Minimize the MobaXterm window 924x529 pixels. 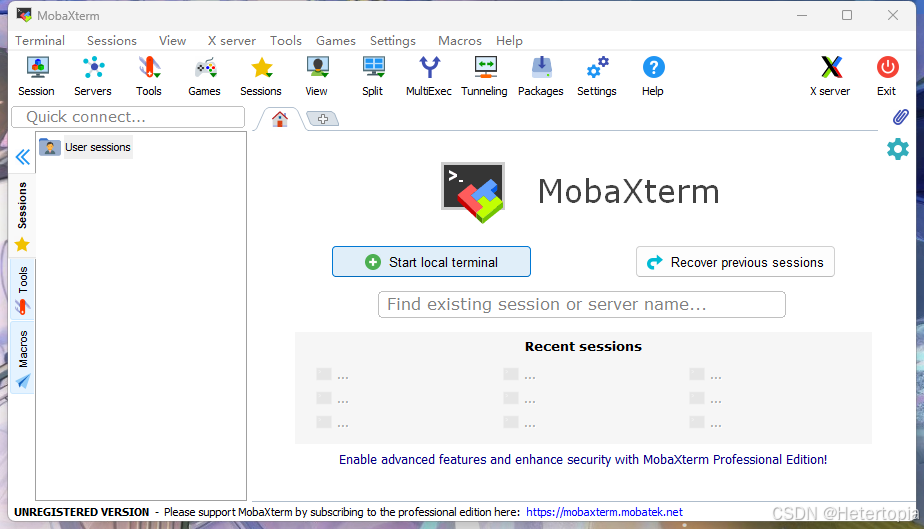point(802,15)
